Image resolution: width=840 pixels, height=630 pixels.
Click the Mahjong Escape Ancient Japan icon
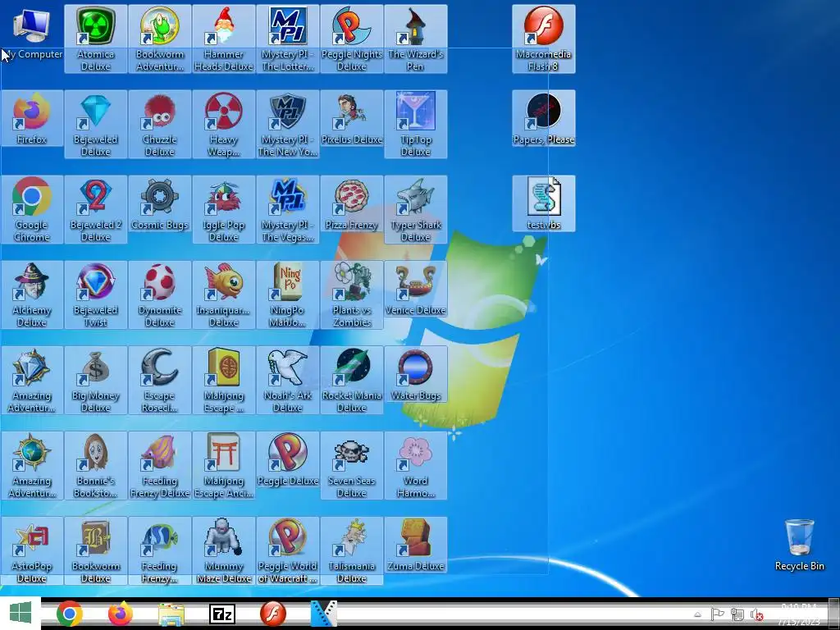[x=223, y=465]
